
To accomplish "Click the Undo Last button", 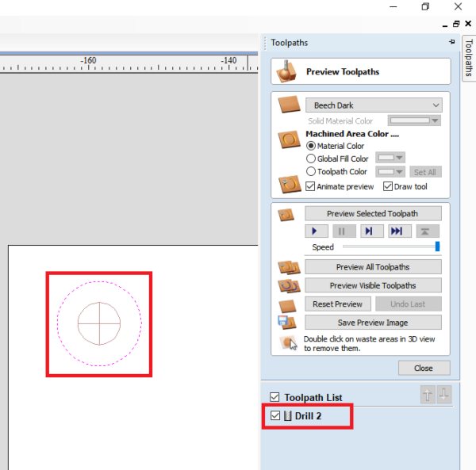I will coord(409,304).
